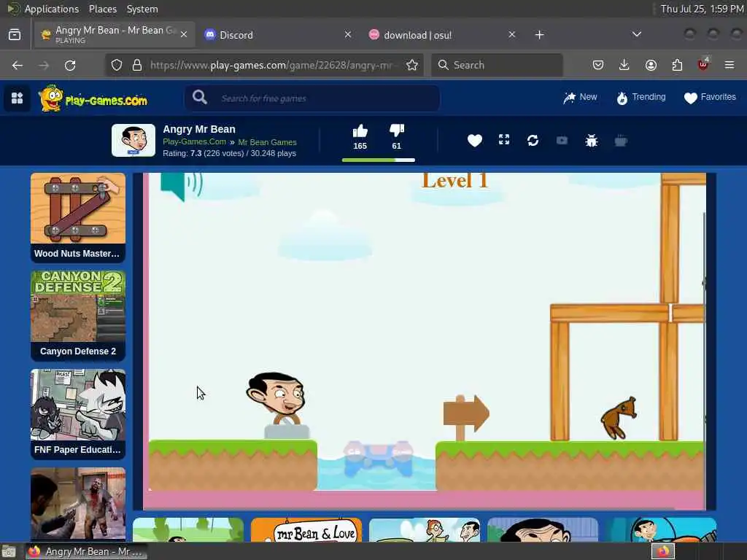Close the download osu! tab
This screenshot has height=560, width=747.
point(511,35)
